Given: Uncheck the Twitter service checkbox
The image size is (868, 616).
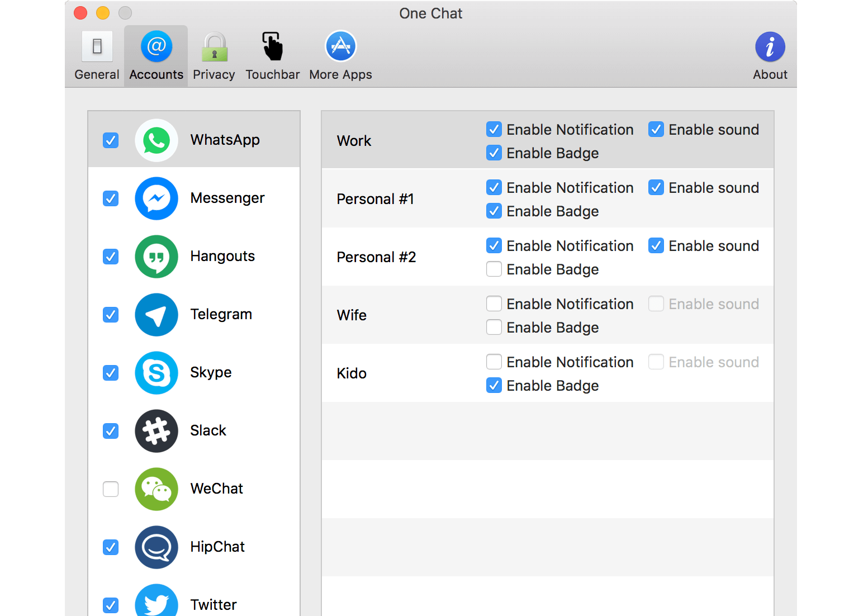Looking at the screenshot, I should pyautogui.click(x=111, y=605).
